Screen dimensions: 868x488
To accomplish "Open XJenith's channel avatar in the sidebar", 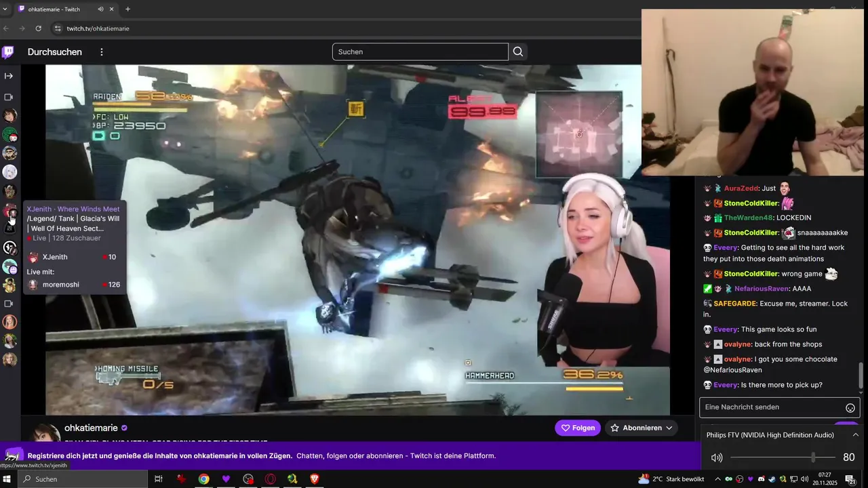I will (x=9, y=211).
